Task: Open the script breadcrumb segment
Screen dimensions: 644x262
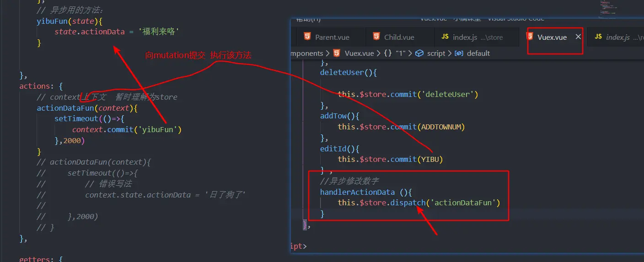Action: click(436, 53)
